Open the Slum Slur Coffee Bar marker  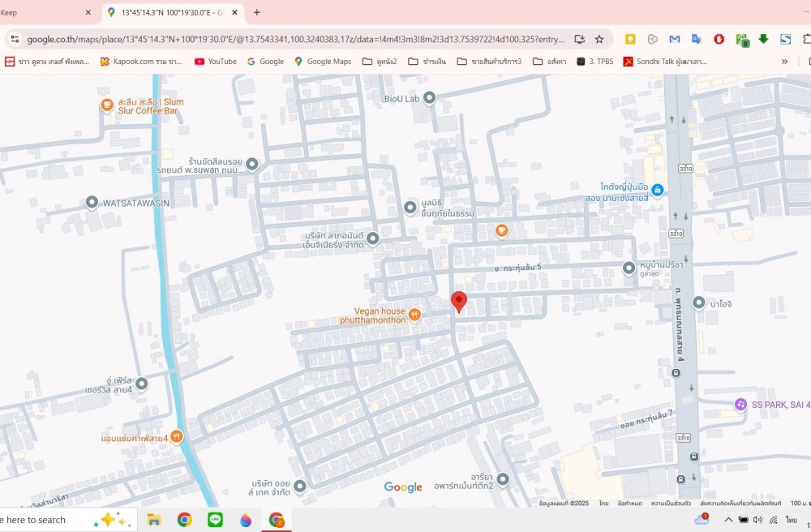coord(107,105)
